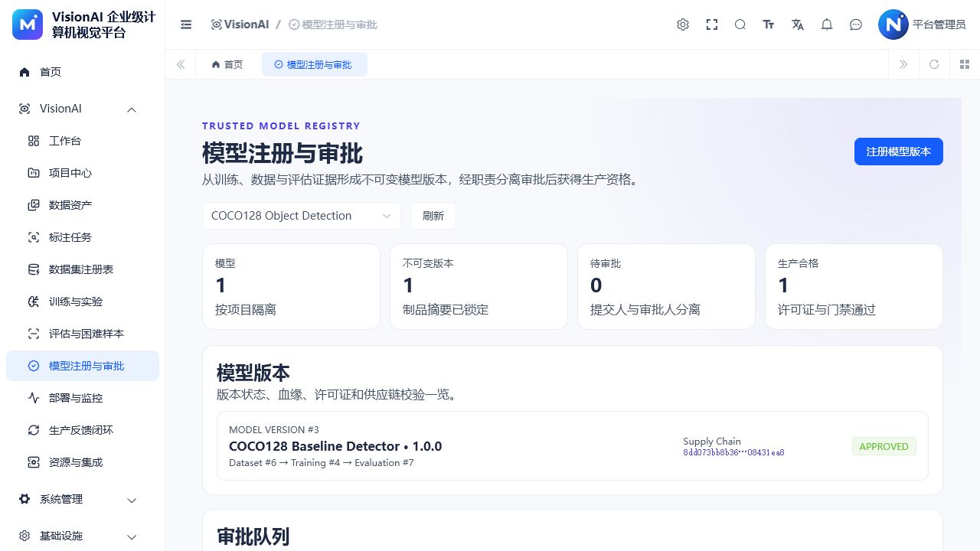The image size is (980, 551).
Task: Click the 首页 home icon in sidebar
Action: [24, 72]
